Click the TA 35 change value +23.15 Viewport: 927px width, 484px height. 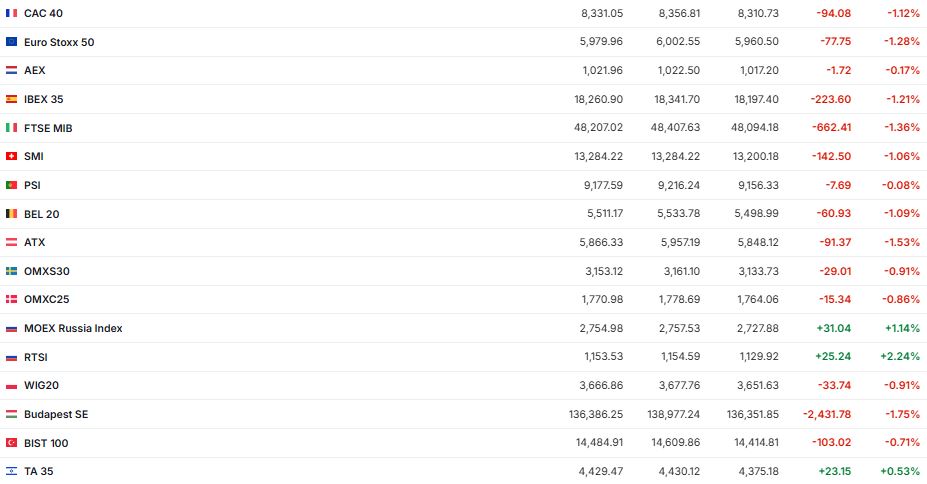click(x=833, y=471)
